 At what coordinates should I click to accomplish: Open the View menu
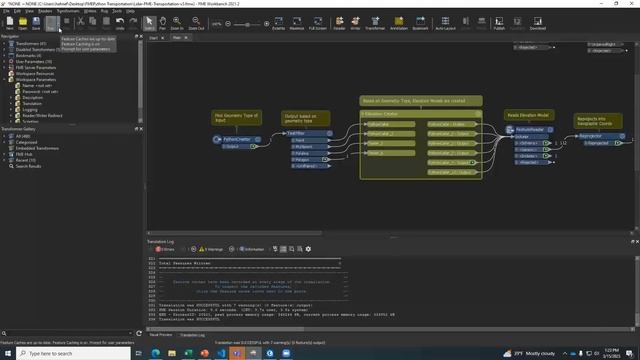coord(29,11)
